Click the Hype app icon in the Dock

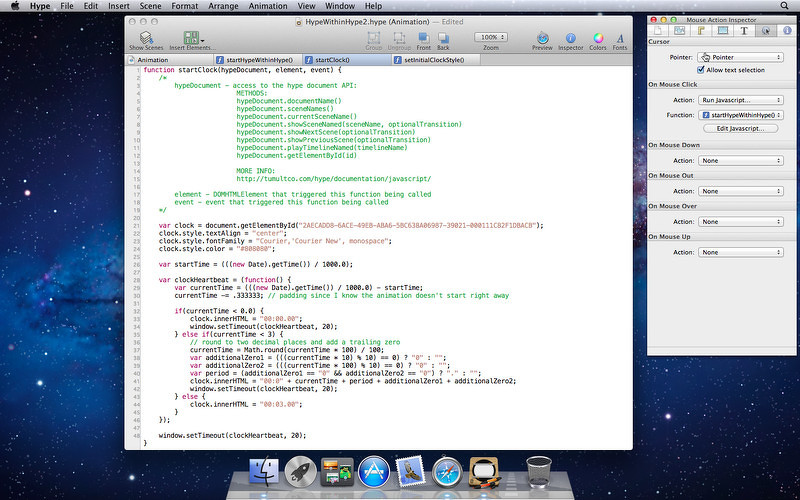(483, 472)
